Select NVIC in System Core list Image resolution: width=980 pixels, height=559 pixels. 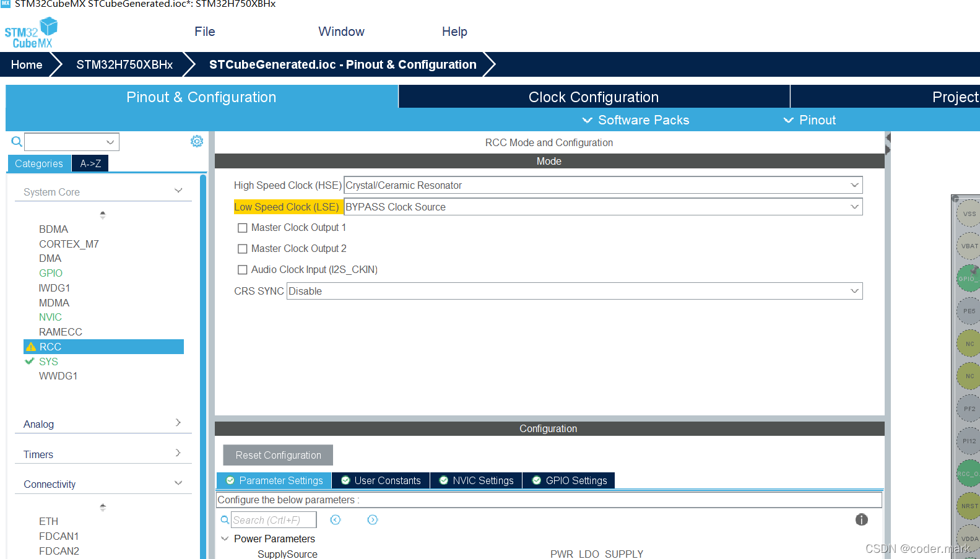tap(50, 317)
